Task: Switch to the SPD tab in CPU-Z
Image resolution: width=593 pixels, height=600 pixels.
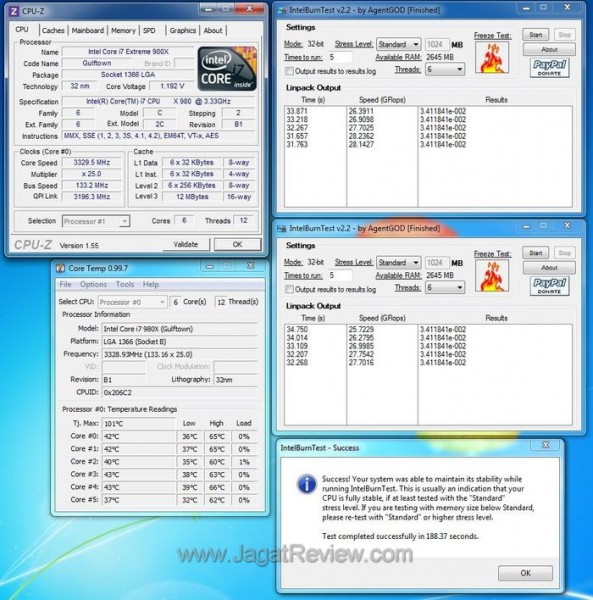Action: click(x=149, y=31)
